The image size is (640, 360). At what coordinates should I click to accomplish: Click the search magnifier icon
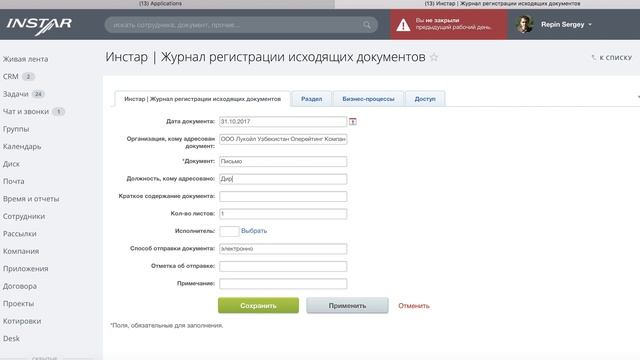[367, 25]
